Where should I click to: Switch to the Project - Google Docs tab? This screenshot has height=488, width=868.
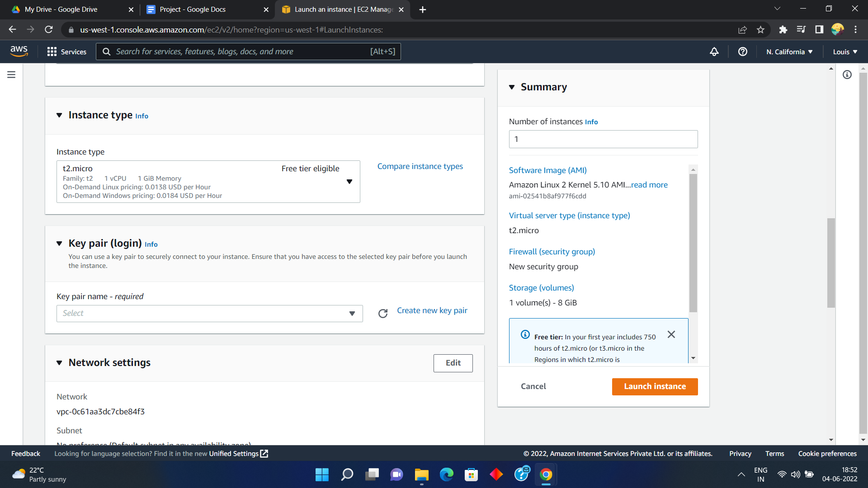coord(193,9)
